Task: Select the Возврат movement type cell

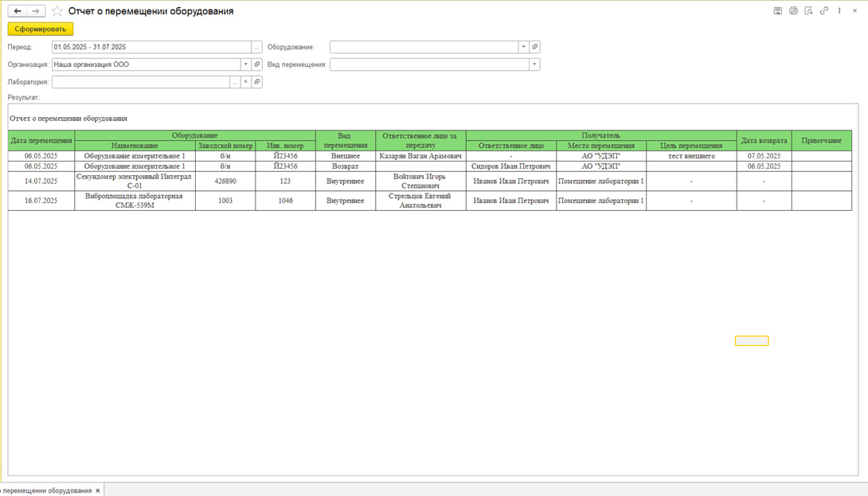Action: pyautogui.click(x=346, y=166)
